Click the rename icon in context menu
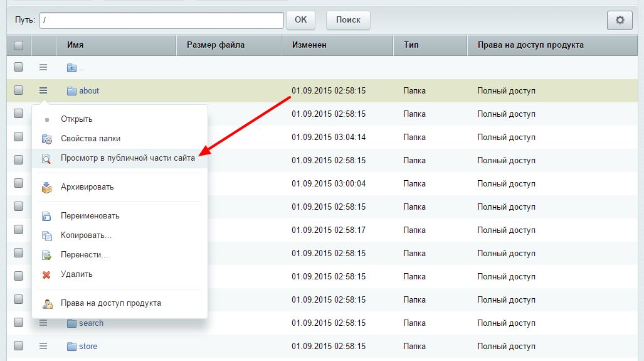The image size is (644, 361). click(x=46, y=216)
